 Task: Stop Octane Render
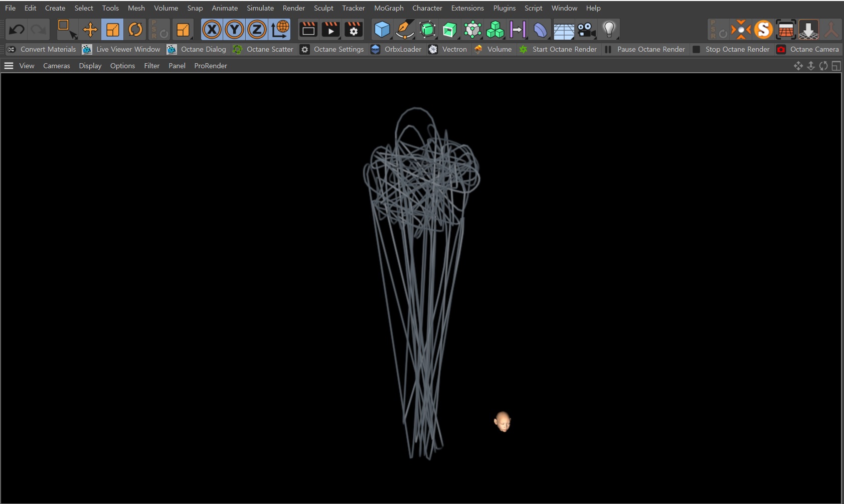point(731,49)
